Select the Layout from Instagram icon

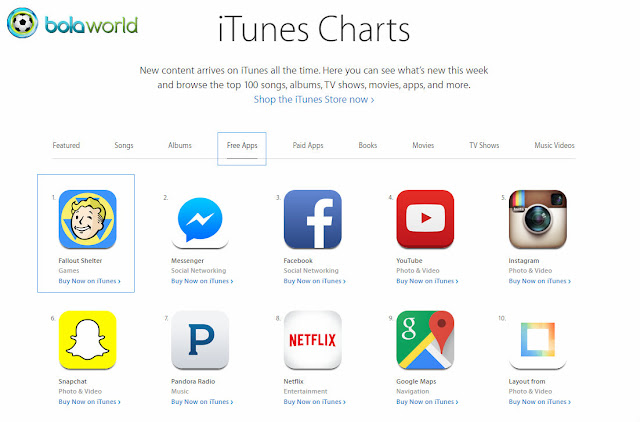[538, 340]
